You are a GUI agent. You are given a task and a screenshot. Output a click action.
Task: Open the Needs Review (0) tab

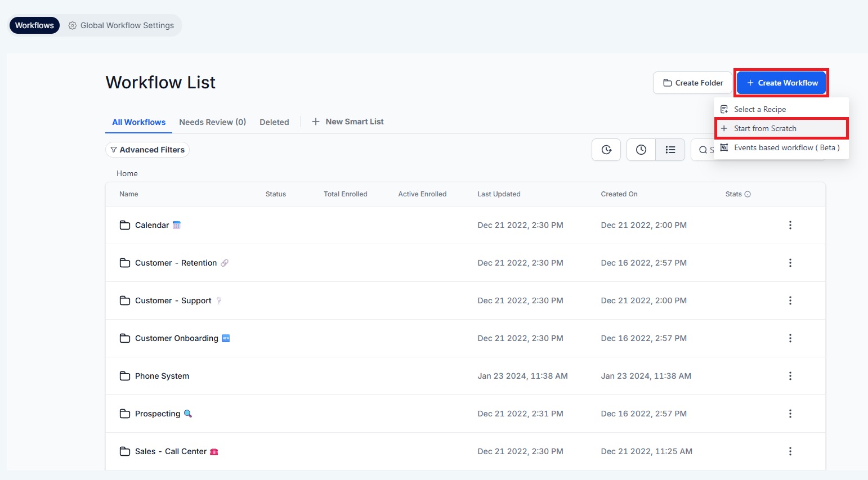[x=213, y=122]
